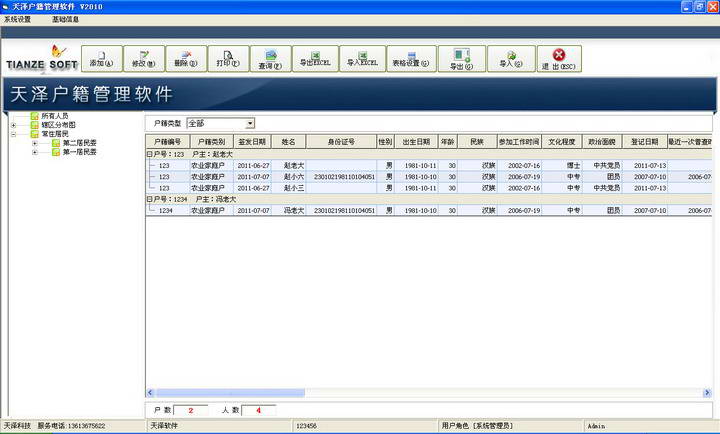The width and height of the screenshot is (720, 434).
Task: Expand the 辖区分布图 tree node
Action: 13,125
